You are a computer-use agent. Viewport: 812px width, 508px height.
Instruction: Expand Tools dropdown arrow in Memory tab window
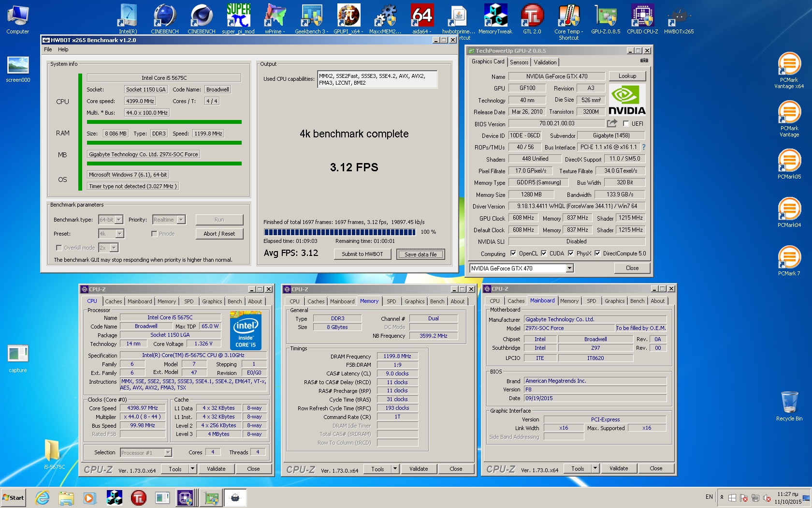click(x=395, y=469)
